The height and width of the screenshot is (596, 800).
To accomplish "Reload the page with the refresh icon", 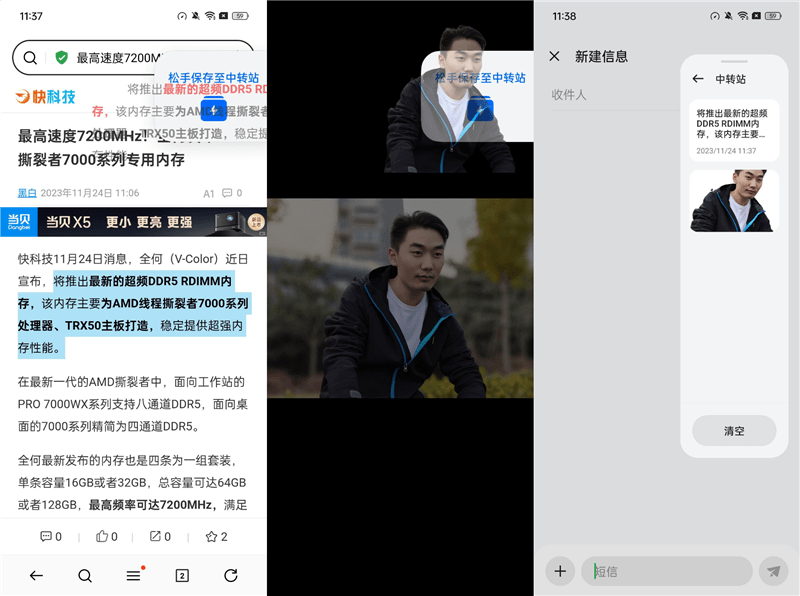I will [x=231, y=576].
